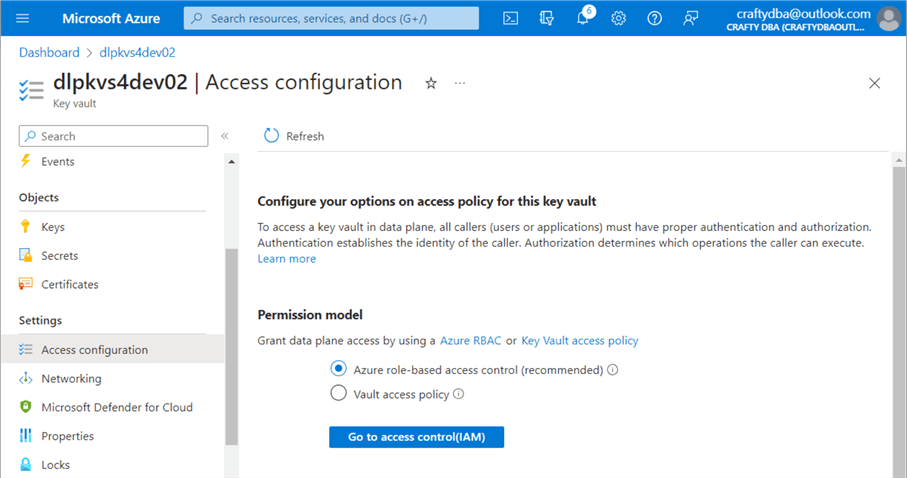
Task: Open the account avatar menu
Action: [888, 19]
